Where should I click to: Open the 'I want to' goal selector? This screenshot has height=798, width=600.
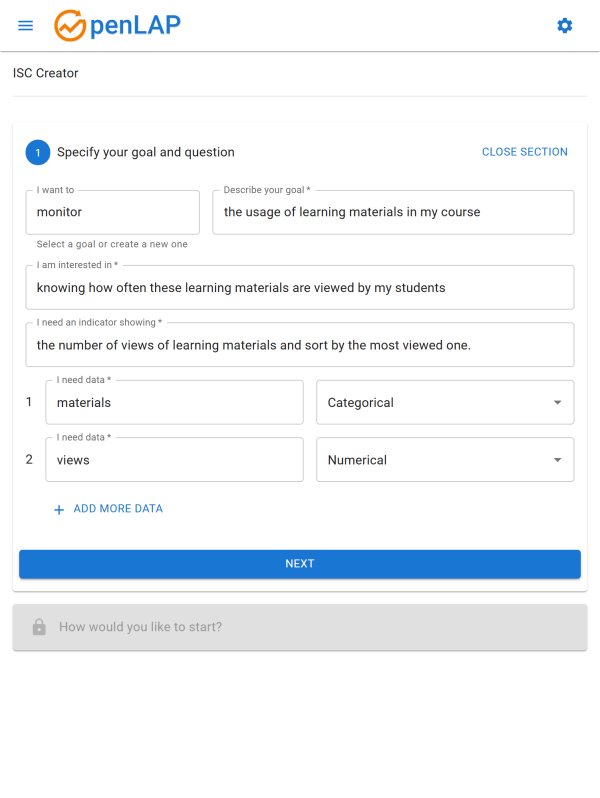[x=113, y=212]
